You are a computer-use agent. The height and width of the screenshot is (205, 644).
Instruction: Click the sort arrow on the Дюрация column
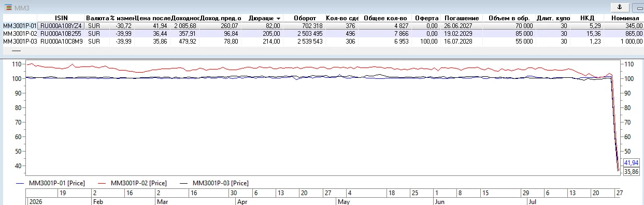coord(278,18)
